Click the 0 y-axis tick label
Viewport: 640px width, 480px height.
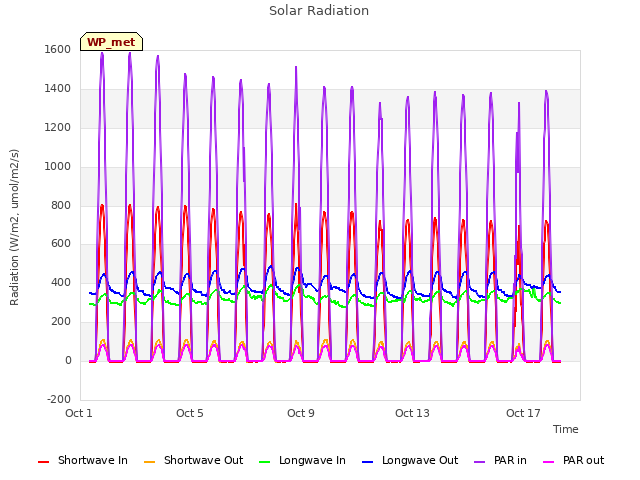pyautogui.click(x=68, y=361)
